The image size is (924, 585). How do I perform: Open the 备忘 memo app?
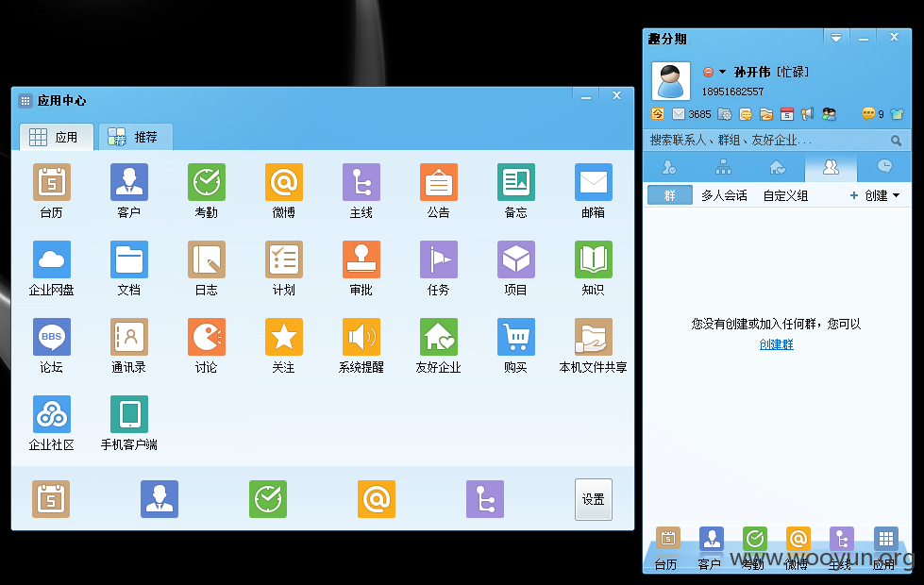[x=515, y=183]
